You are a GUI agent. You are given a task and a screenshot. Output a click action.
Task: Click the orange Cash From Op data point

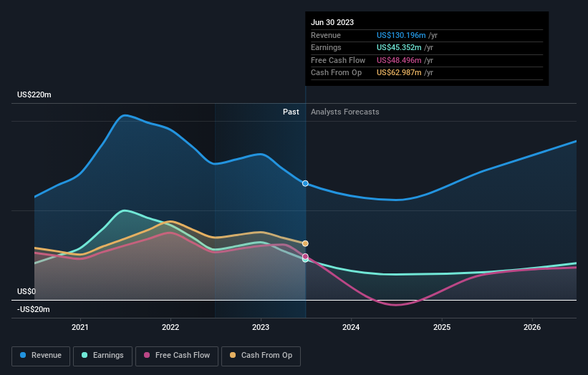point(305,243)
